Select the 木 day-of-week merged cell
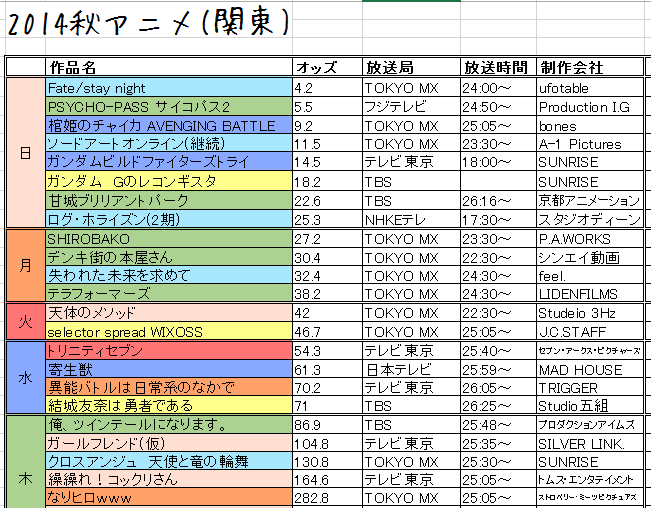This screenshot has width=651, height=508. pos(26,462)
